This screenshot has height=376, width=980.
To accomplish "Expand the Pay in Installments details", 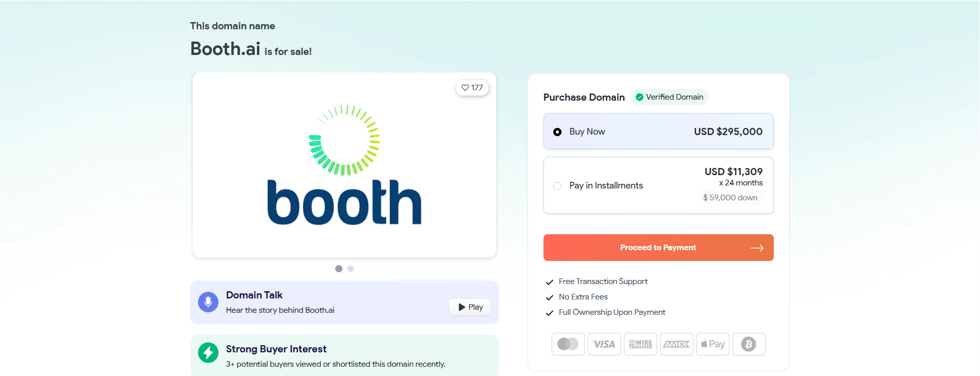I will 658,185.
